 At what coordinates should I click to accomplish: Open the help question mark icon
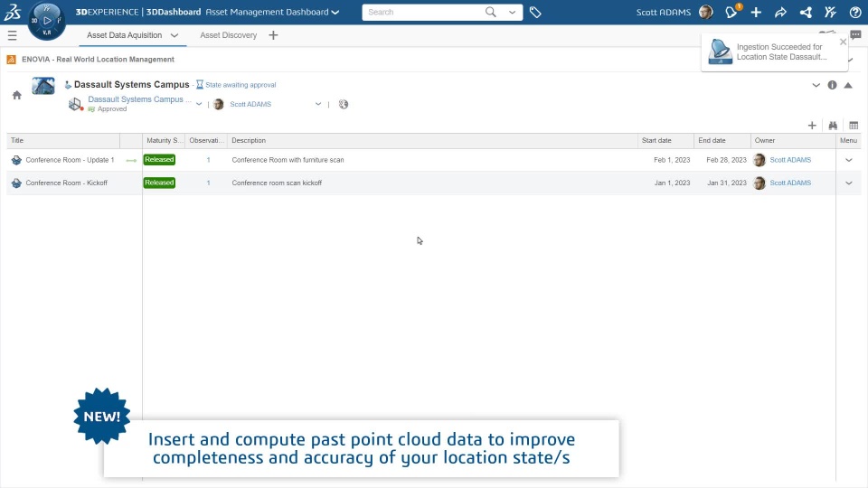click(x=855, y=12)
